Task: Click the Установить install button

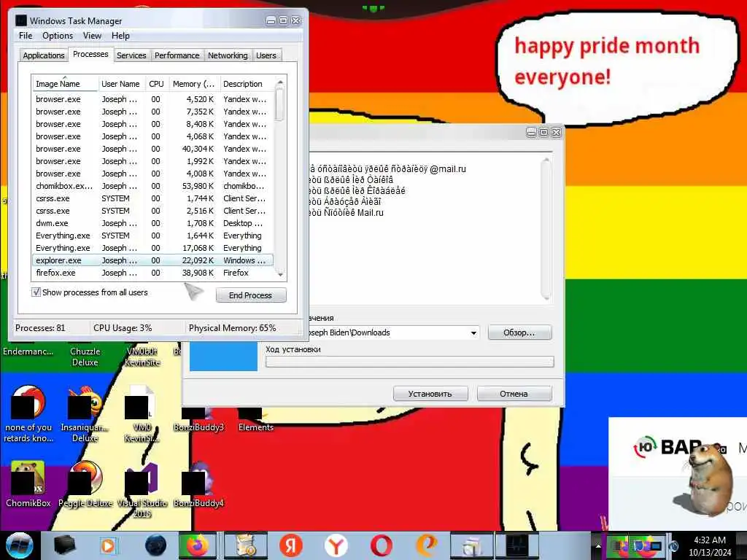Action: click(x=430, y=394)
